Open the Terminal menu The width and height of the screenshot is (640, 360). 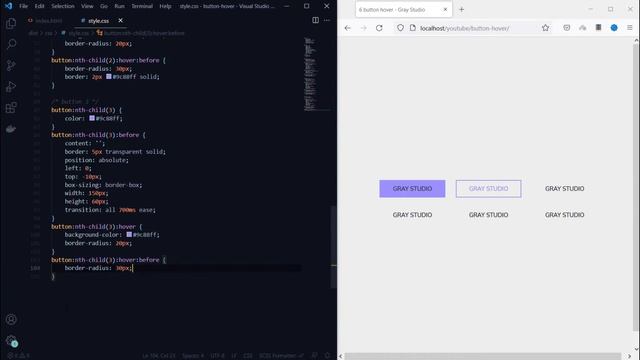(x=142, y=6)
